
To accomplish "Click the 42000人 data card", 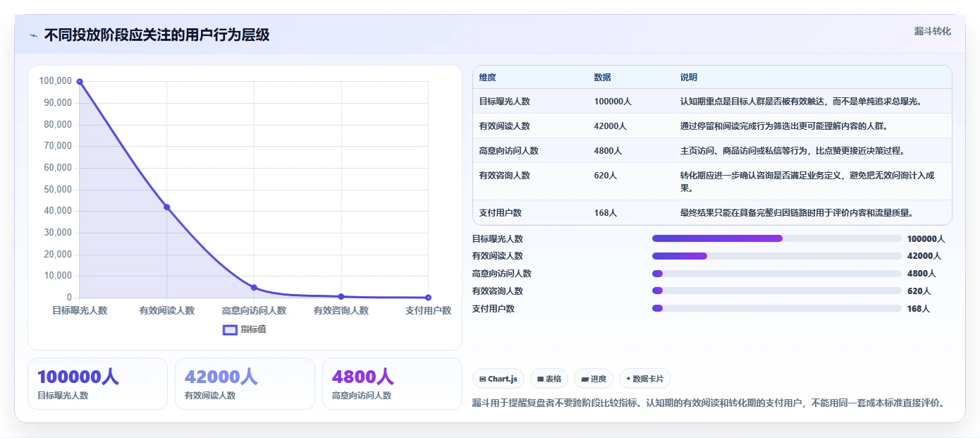I will pyautogui.click(x=245, y=384).
